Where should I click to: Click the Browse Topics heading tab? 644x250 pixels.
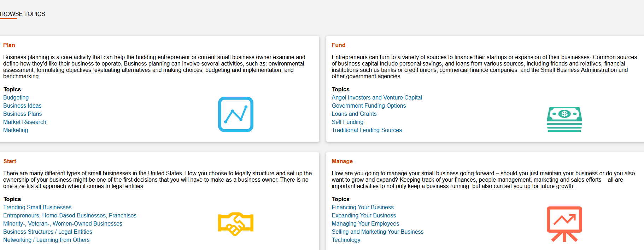coord(23,14)
